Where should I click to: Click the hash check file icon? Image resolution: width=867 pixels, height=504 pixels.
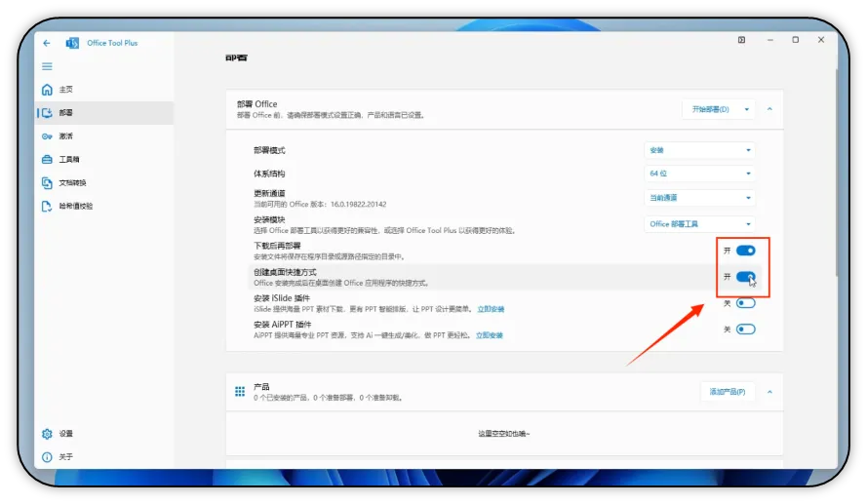tap(47, 206)
